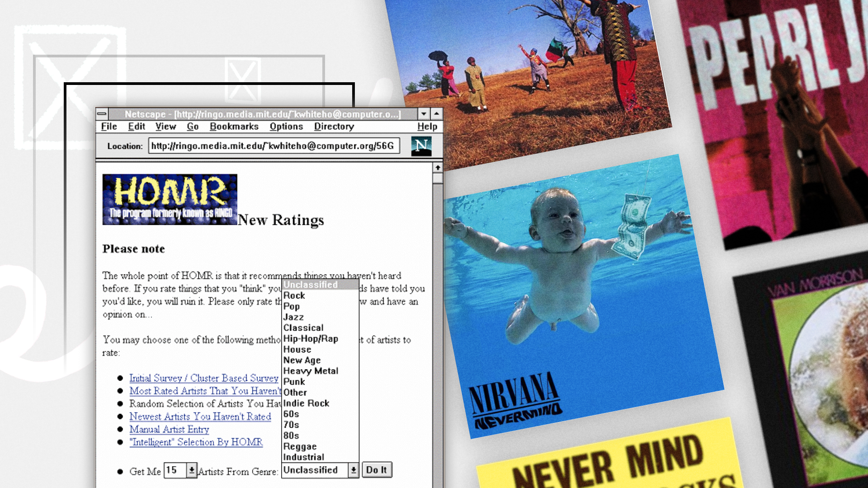Open the Edit menu
This screenshot has width=868, height=488.
click(x=137, y=127)
